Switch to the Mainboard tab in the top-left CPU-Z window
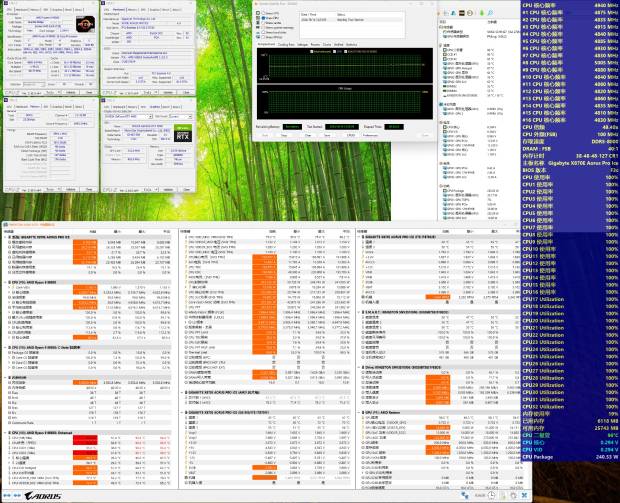This screenshot has height=503, width=620. pos(21,9)
